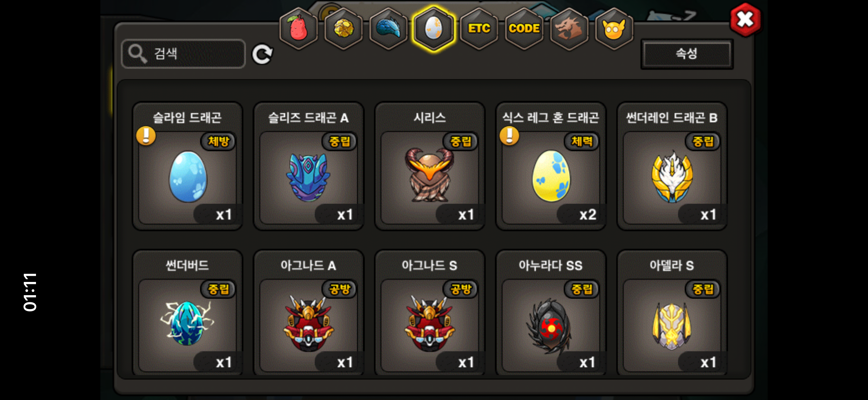Screen dimensions: 868x400
Task: Choose the 썬더레인 드래곤 B egg
Action: (x=672, y=166)
